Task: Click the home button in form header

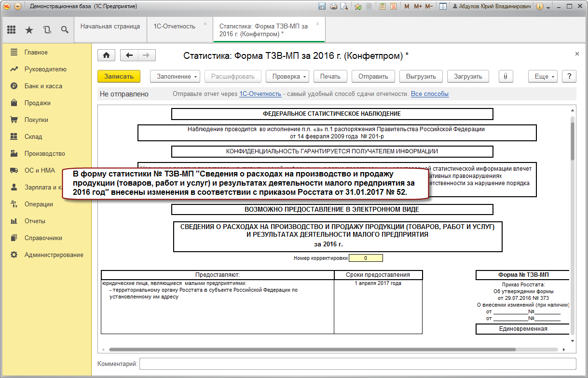Action: (106, 55)
